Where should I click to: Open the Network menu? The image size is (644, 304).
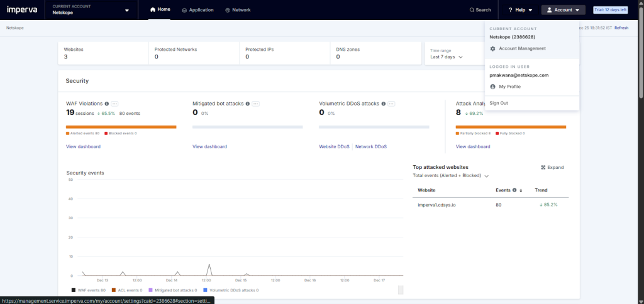coord(238,10)
